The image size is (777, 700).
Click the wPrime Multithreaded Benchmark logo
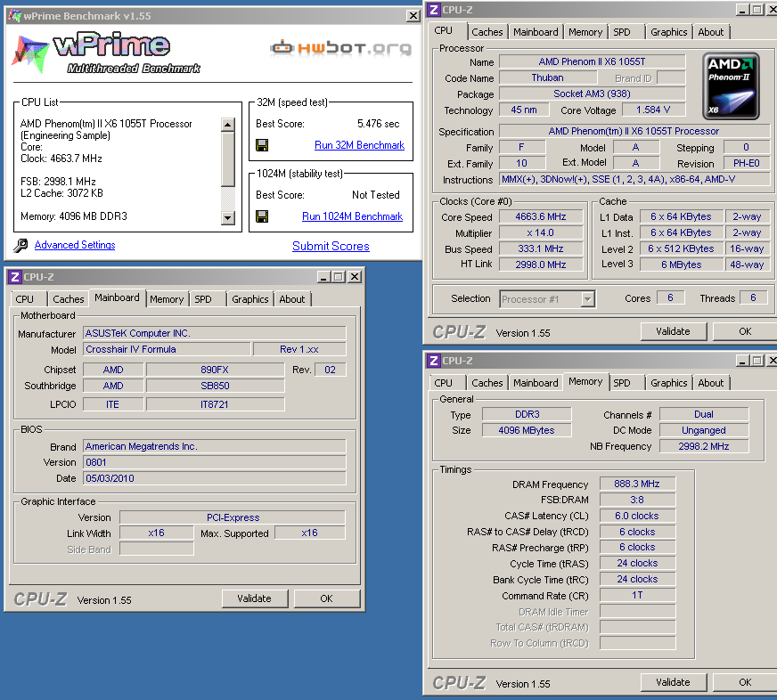point(105,53)
